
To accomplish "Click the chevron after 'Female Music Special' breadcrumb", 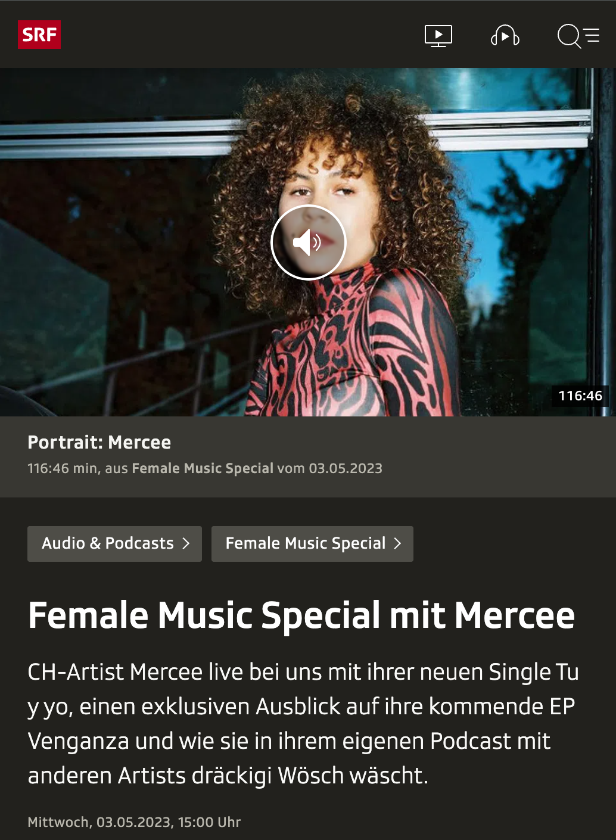I will [x=397, y=543].
